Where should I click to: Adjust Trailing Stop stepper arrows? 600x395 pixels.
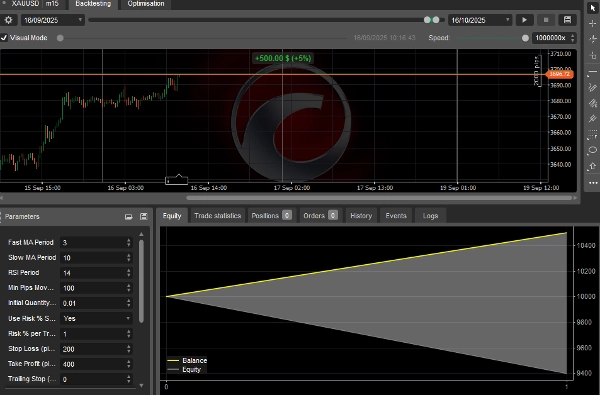pyautogui.click(x=129, y=379)
